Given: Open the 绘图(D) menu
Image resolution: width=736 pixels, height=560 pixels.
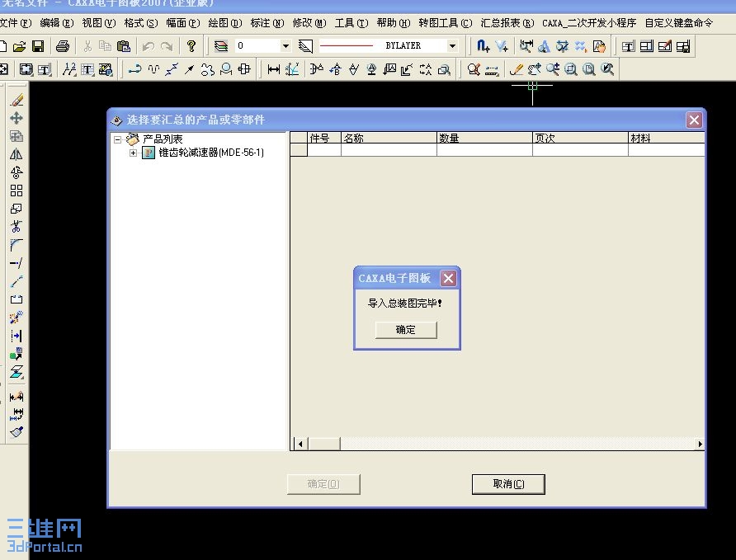Looking at the screenshot, I should tap(225, 23).
